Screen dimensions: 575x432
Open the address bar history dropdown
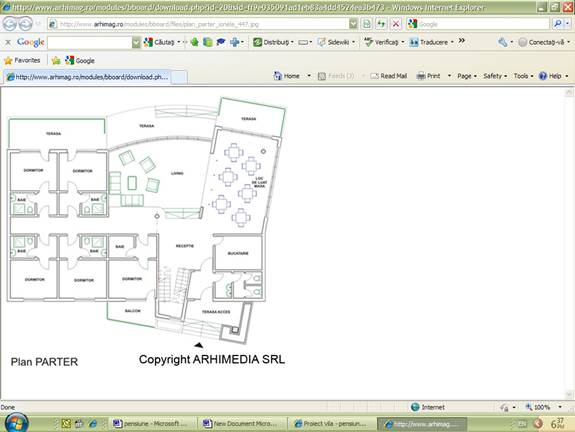click(353, 24)
